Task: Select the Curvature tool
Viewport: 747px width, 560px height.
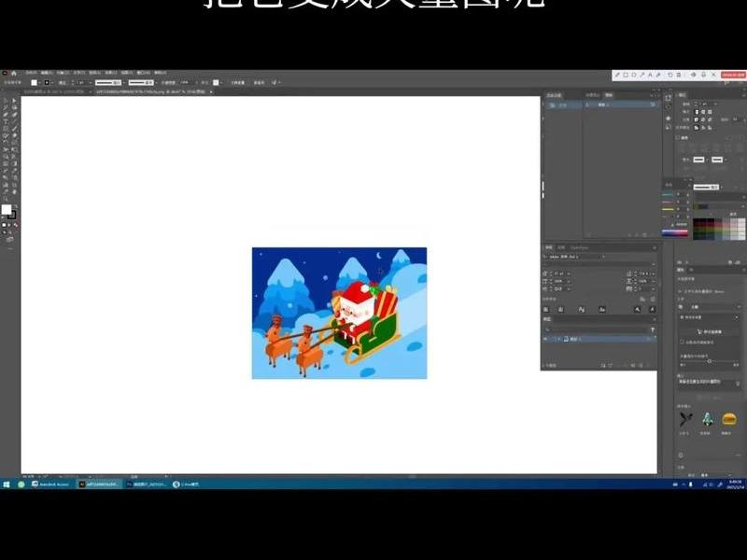Action: pyautogui.click(x=14, y=114)
